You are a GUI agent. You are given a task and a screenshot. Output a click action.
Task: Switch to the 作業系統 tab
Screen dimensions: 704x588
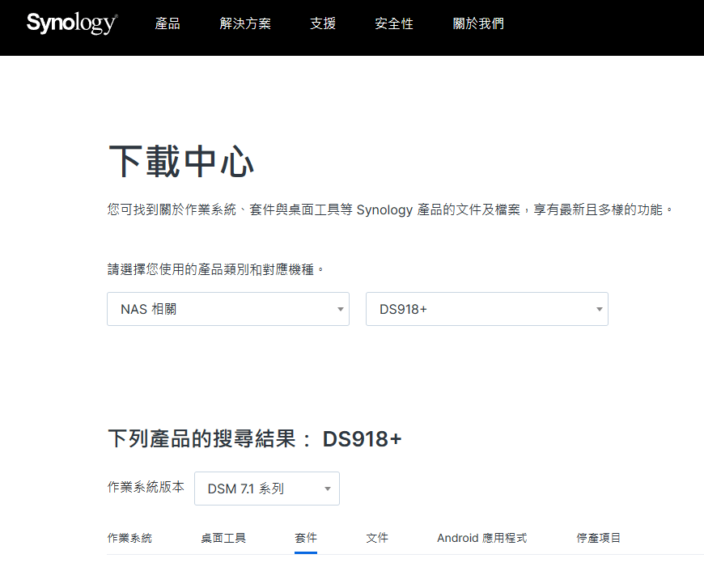click(x=129, y=538)
